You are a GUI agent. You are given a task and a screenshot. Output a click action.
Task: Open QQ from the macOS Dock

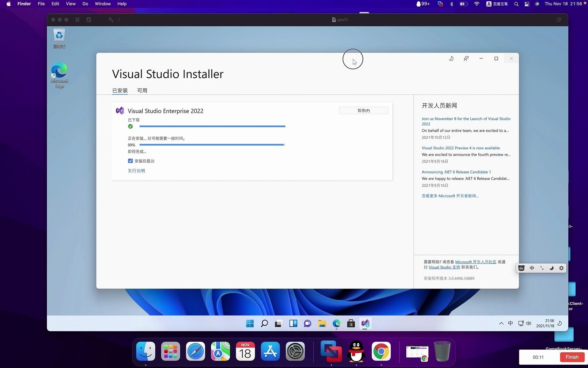pyautogui.click(x=356, y=351)
